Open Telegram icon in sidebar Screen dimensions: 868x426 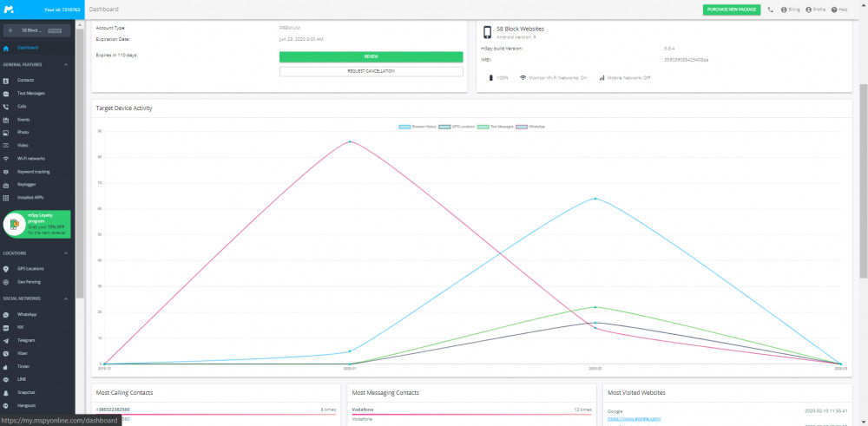coord(6,340)
